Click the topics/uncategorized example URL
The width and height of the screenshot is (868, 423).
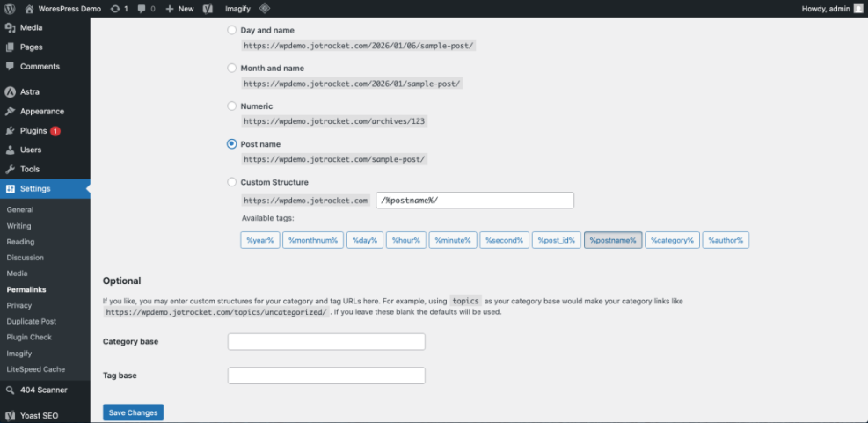(x=216, y=311)
